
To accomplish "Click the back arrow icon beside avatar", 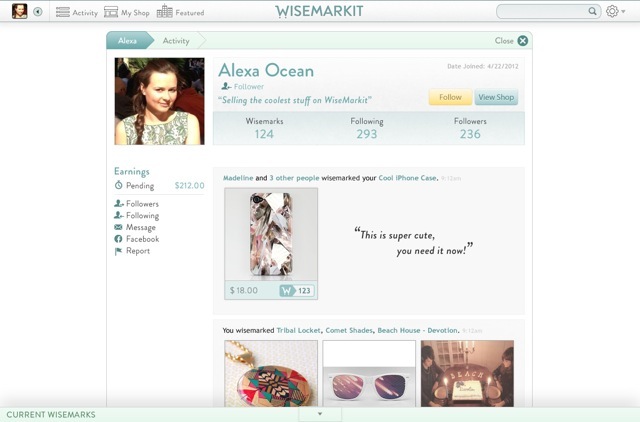I will pyautogui.click(x=38, y=12).
